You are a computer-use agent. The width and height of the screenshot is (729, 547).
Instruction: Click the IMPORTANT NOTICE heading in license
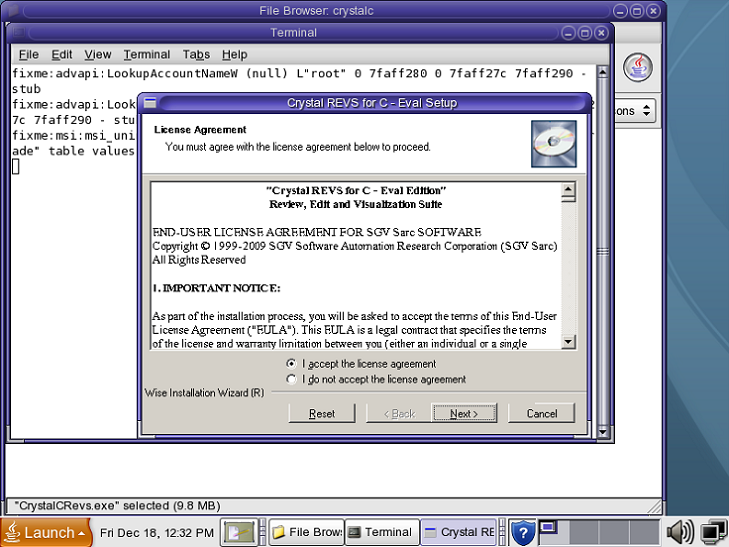click(x=217, y=288)
